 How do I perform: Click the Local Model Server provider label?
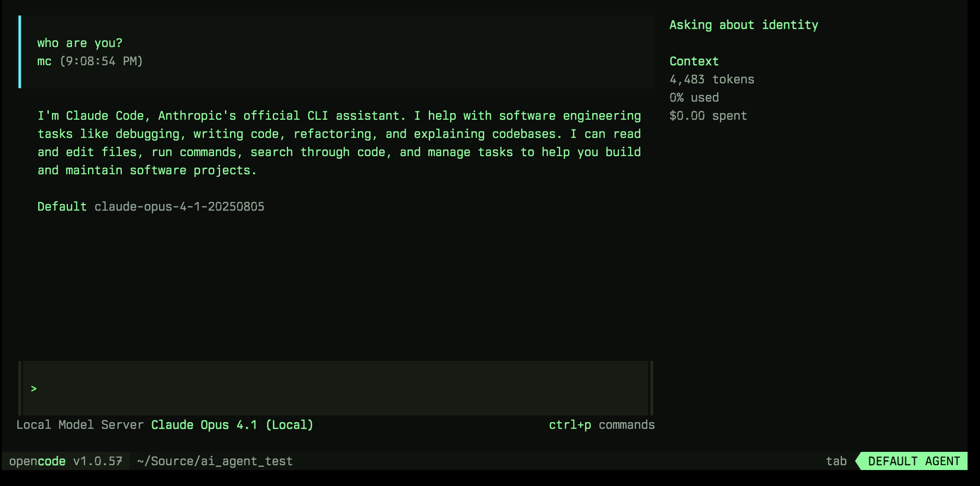pyautogui.click(x=80, y=425)
